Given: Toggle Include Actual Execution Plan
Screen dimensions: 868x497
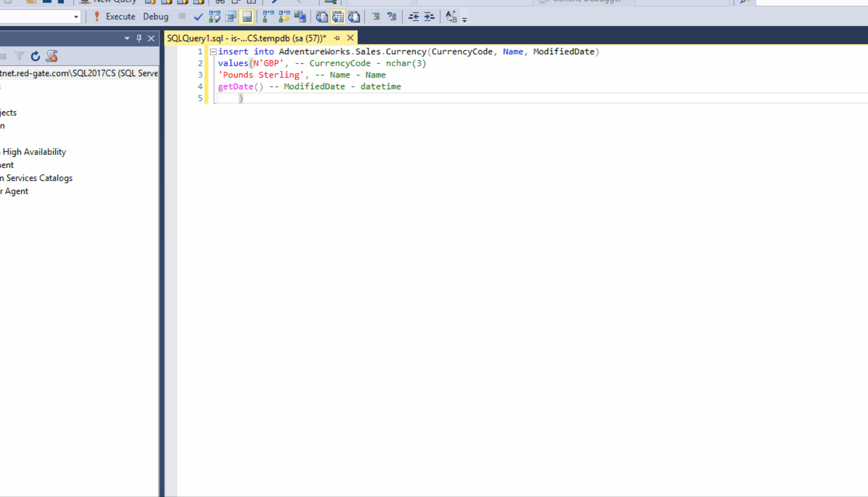Looking at the screenshot, I should (x=268, y=17).
